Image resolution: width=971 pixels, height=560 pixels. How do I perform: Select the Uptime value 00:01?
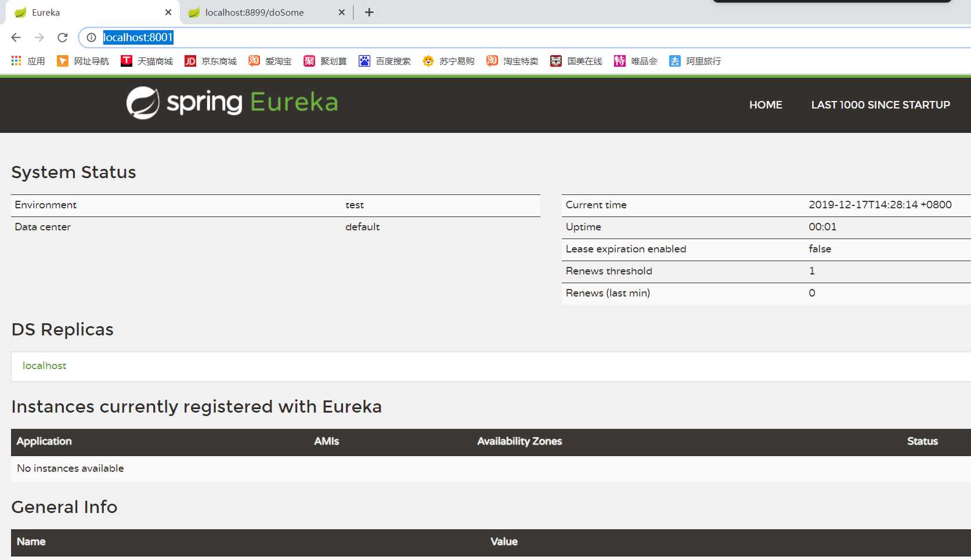tap(822, 227)
